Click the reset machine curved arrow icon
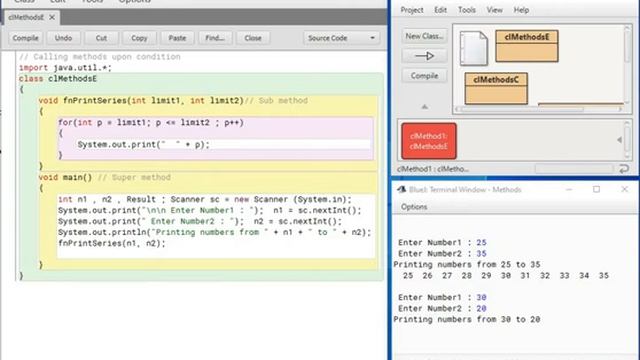640x360 pixels. click(x=624, y=169)
